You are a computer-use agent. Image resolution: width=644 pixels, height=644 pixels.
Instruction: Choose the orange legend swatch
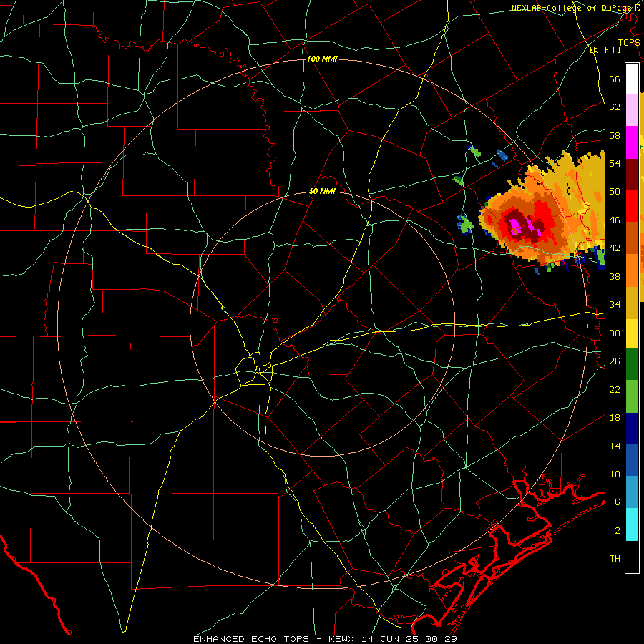pos(632,270)
